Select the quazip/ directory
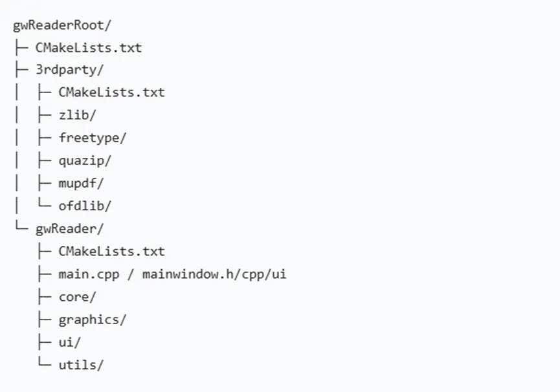 tap(85, 161)
